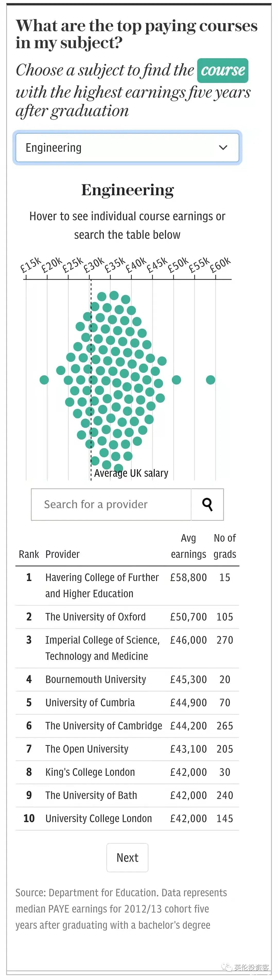Click the dropdown chevron arrow
This screenshot has height=980, width=278.
223,148
